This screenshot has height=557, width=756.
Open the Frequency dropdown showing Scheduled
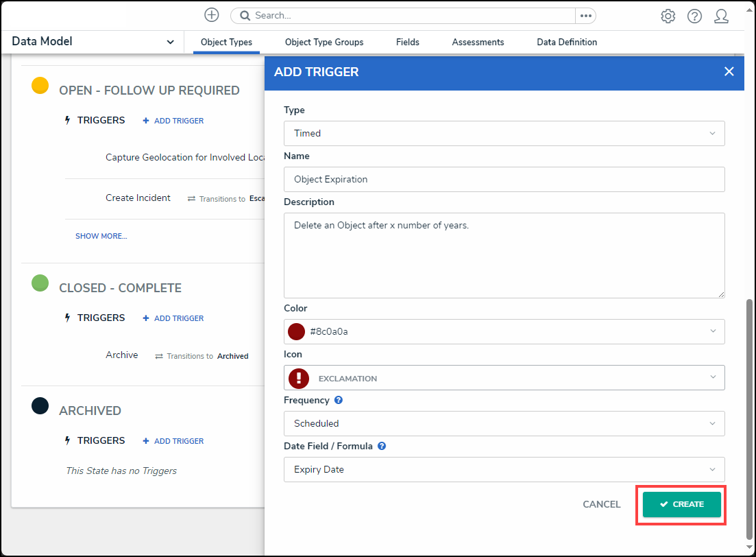504,423
